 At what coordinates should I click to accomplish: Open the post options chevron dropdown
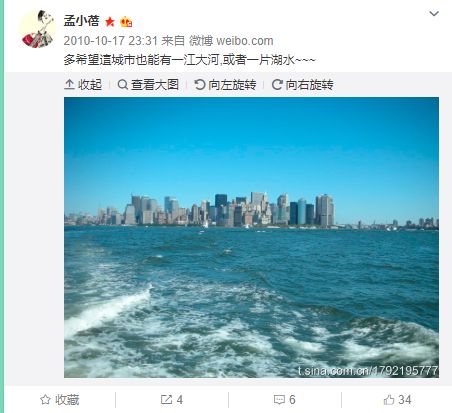coord(434,14)
